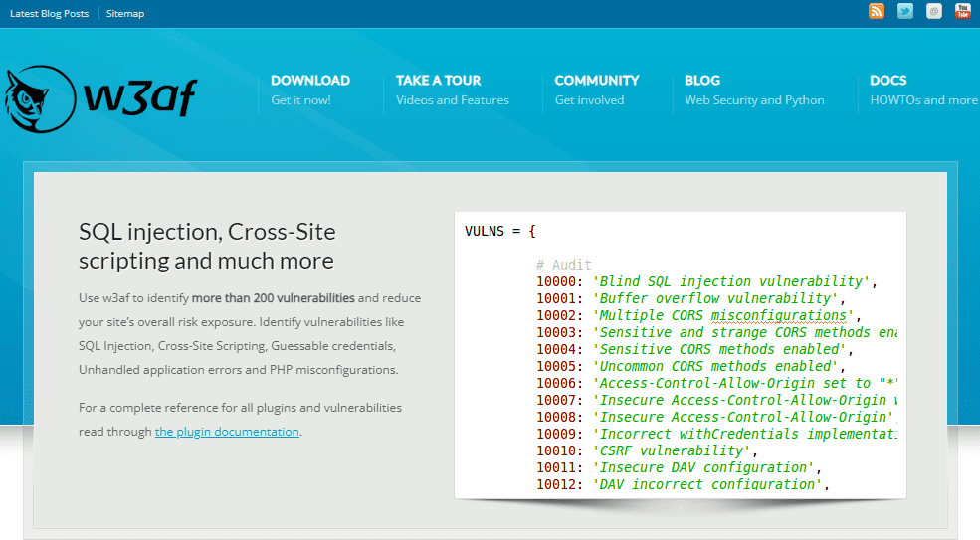Open the Sitemap link
Screen dimensions: 980x540
pyautogui.click(x=125, y=13)
